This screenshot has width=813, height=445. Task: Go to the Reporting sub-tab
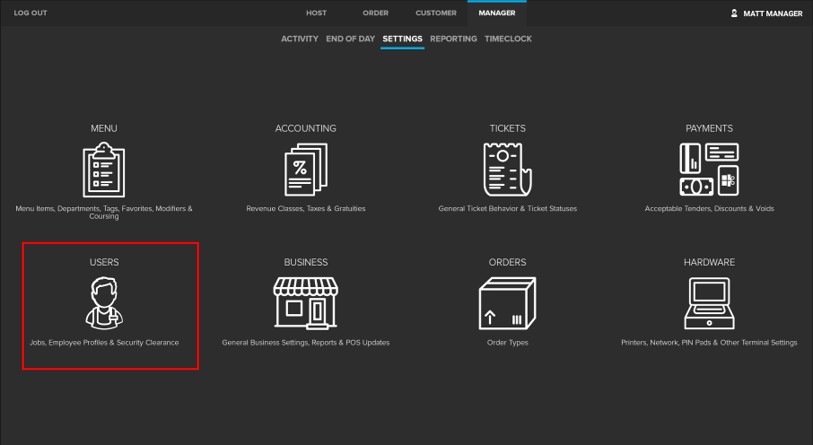453,39
